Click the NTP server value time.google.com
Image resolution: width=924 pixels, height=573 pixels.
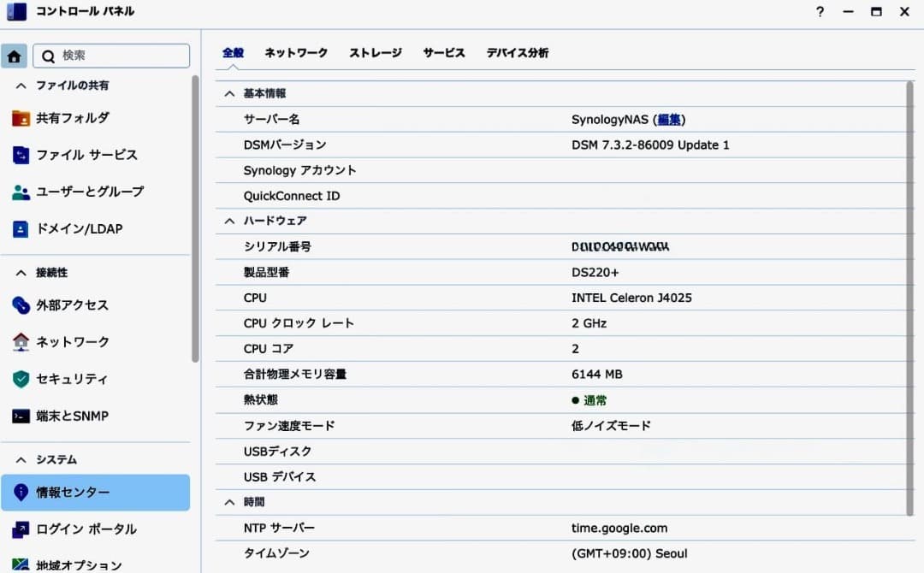click(619, 529)
